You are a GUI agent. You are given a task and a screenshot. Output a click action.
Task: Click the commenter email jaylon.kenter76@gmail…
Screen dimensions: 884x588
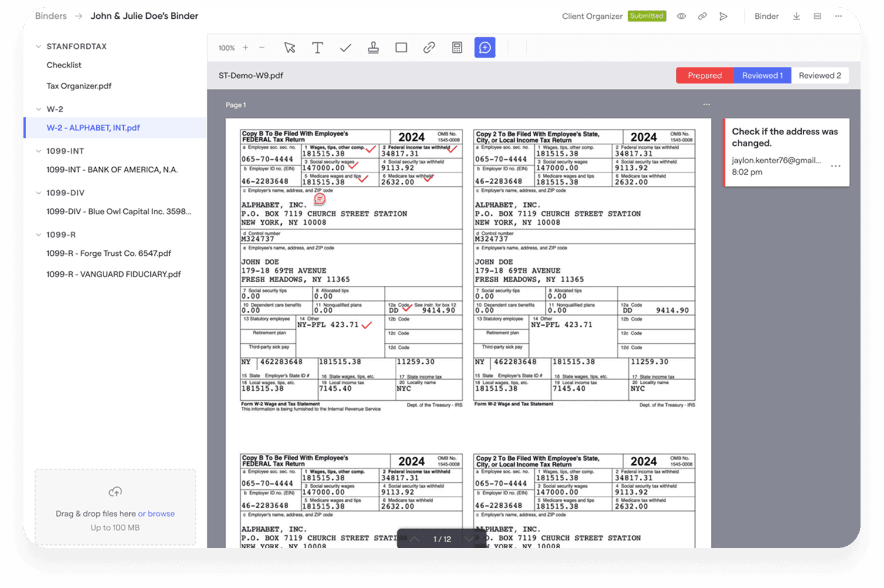coord(776,160)
